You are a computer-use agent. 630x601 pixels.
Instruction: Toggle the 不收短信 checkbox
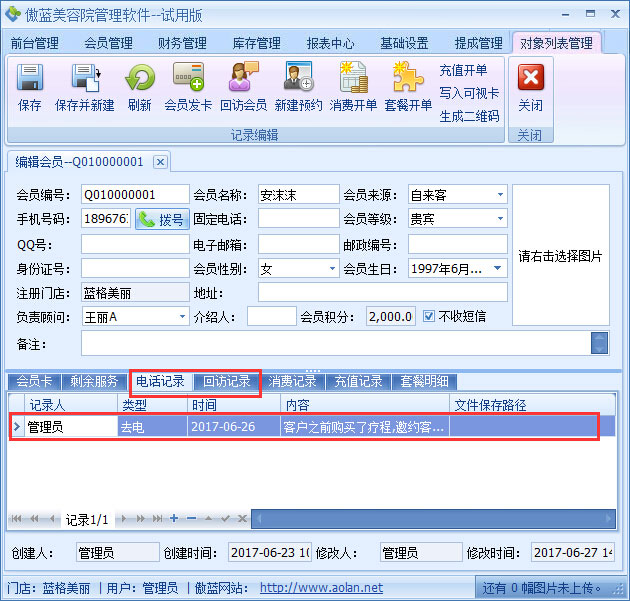pos(430,316)
